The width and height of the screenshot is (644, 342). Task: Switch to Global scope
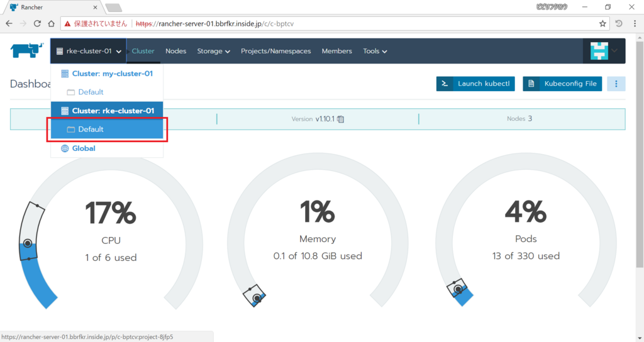tap(107, 148)
